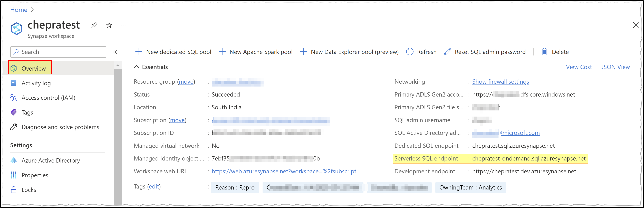Click the Location value South India
The width and height of the screenshot is (644, 208).
click(226, 108)
